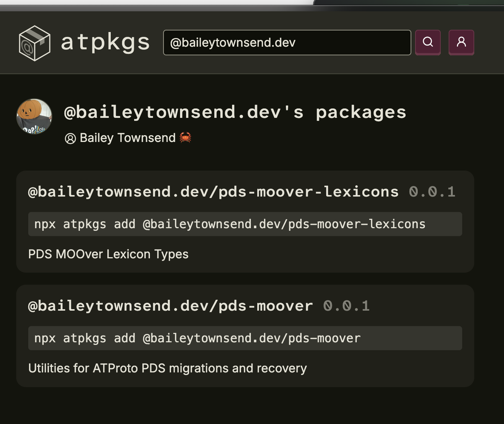Open the pds-moover-lexicons package title link
The width and height of the screenshot is (504, 424).
pyautogui.click(x=213, y=192)
